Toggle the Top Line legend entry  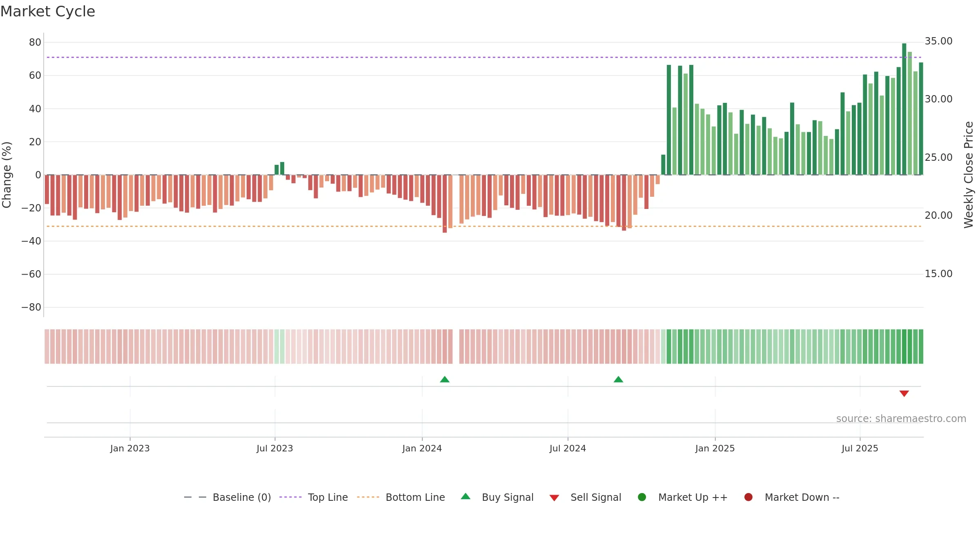[314, 497]
